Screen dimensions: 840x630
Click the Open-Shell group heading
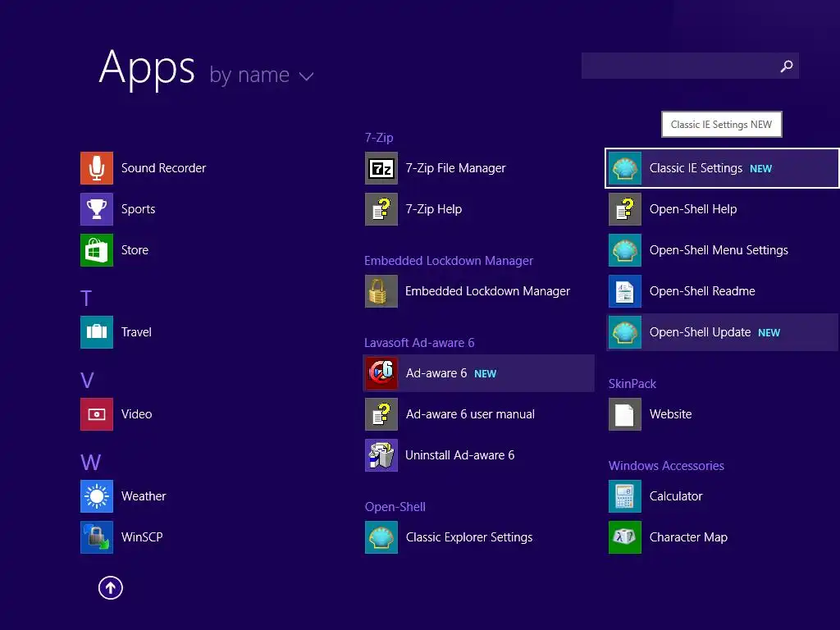point(395,507)
